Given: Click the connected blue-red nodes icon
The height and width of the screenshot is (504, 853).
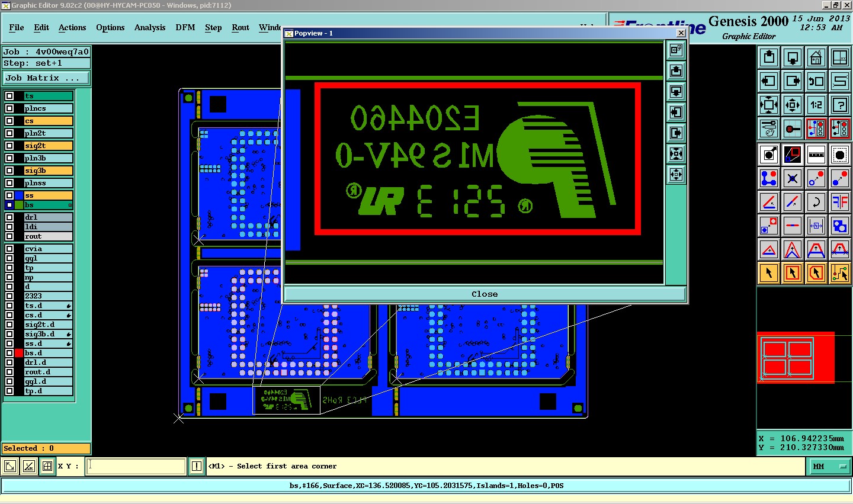Looking at the screenshot, I should [769, 178].
